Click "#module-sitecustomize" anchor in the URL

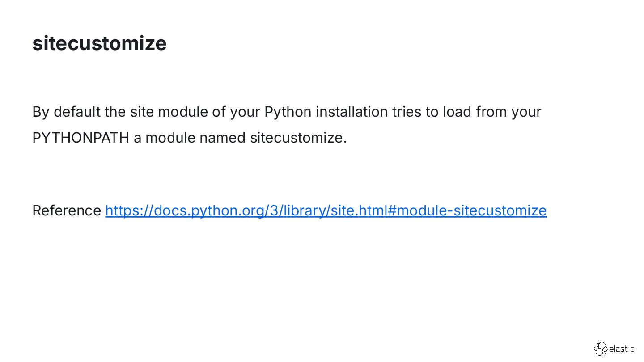point(468,210)
